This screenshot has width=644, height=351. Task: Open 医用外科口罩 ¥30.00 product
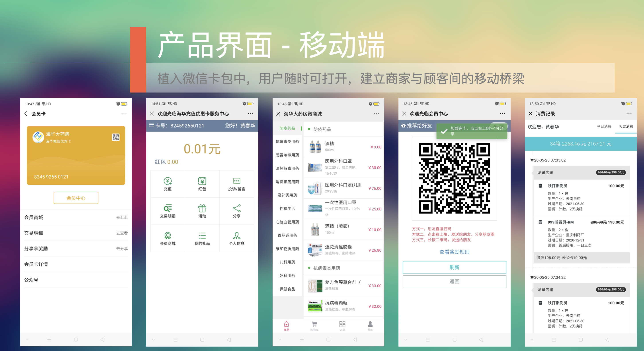tap(343, 167)
